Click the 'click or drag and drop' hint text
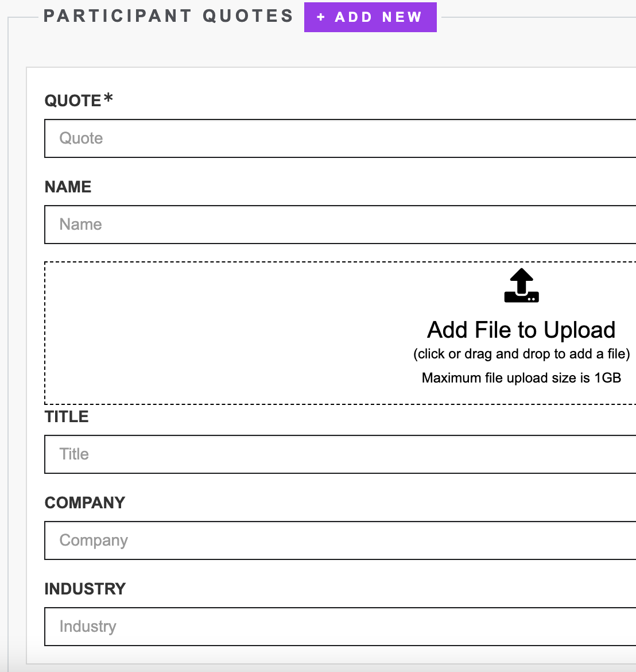The height and width of the screenshot is (672, 636). 521,354
